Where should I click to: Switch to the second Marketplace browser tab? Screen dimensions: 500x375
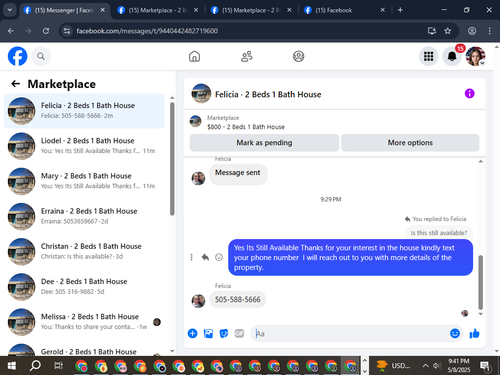[251, 10]
